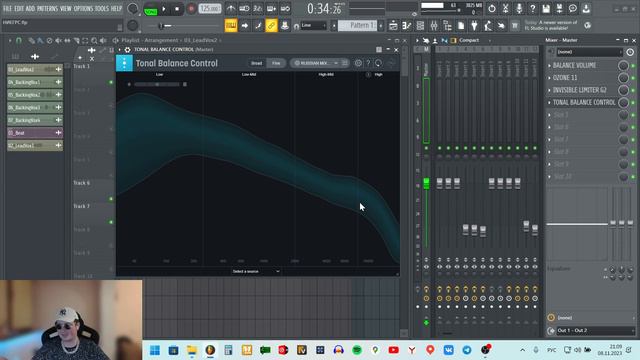Screen dimensions: 640x360
Task: Open Tonal Balance Control settings gear
Action: click(358, 63)
